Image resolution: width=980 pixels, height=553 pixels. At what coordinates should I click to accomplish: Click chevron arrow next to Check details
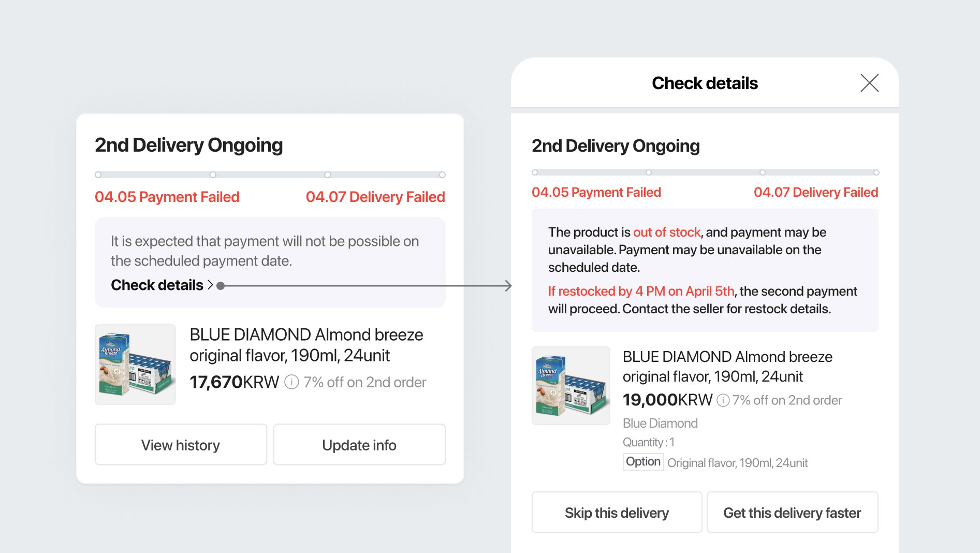click(210, 285)
